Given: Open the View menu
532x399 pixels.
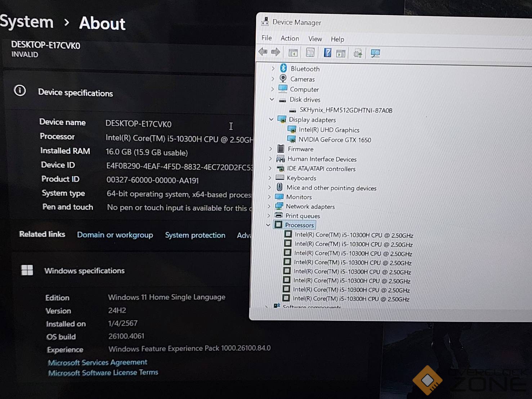Looking at the screenshot, I should coord(315,39).
